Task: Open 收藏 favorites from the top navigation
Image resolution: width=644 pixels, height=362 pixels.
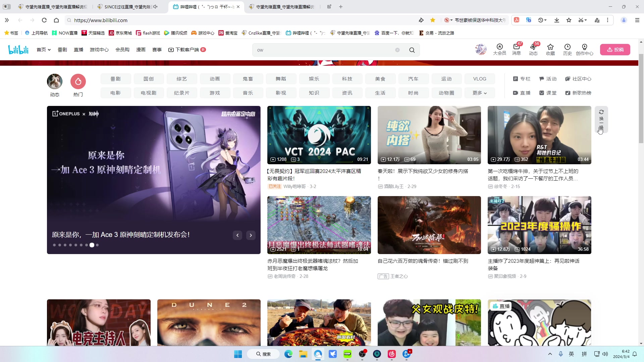Action: [x=550, y=50]
